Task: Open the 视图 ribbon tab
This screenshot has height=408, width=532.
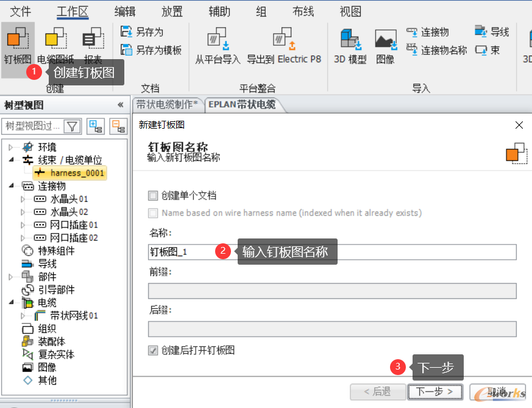Action: tap(350, 12)
